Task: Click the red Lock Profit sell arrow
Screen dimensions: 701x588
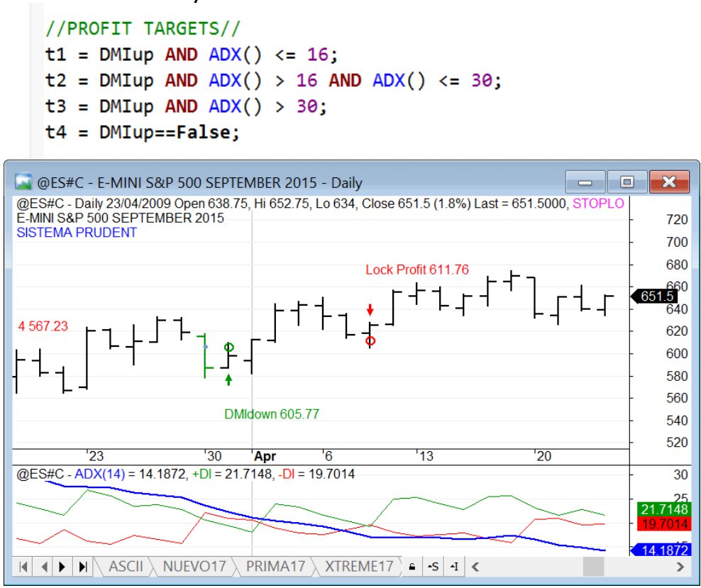Action: coord(370,310)
